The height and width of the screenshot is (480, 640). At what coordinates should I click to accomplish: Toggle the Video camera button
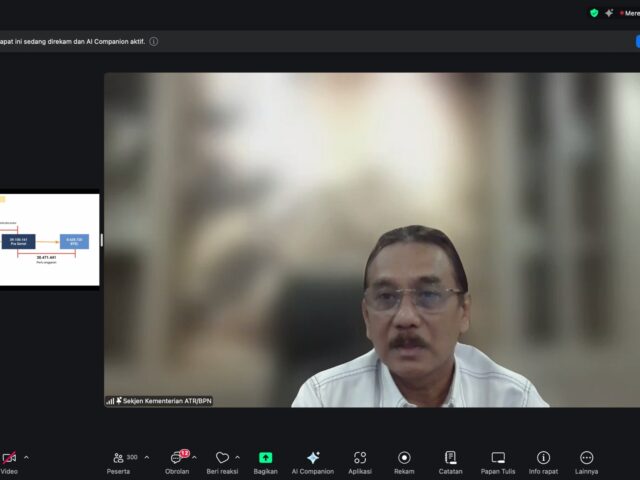pyautogui.click(x=9, y=458)
